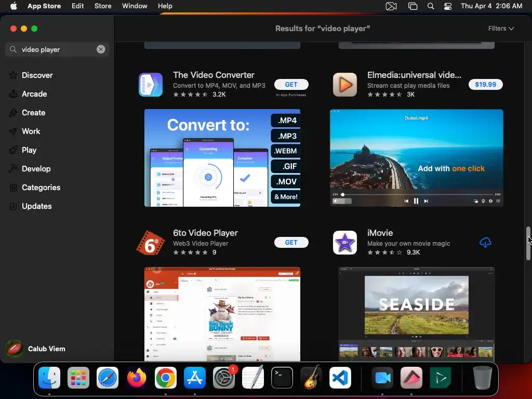The width and height of the screenshot is (532, 399).
Task: Open TextEdit from the Dock
Action: pyautogui.click(x=253, y=378)
